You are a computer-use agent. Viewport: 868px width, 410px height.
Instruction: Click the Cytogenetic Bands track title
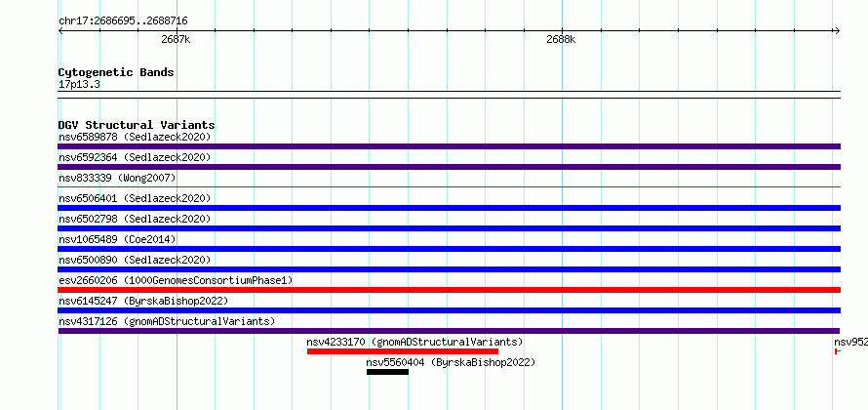tap(116, 72)
